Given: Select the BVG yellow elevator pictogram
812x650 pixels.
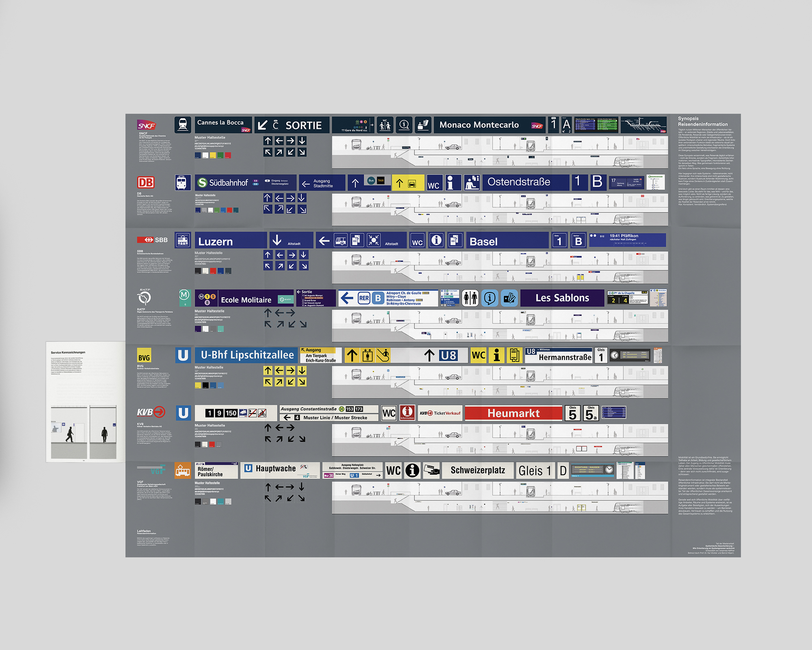Looking at the screenshot, I should coord(368,355).
